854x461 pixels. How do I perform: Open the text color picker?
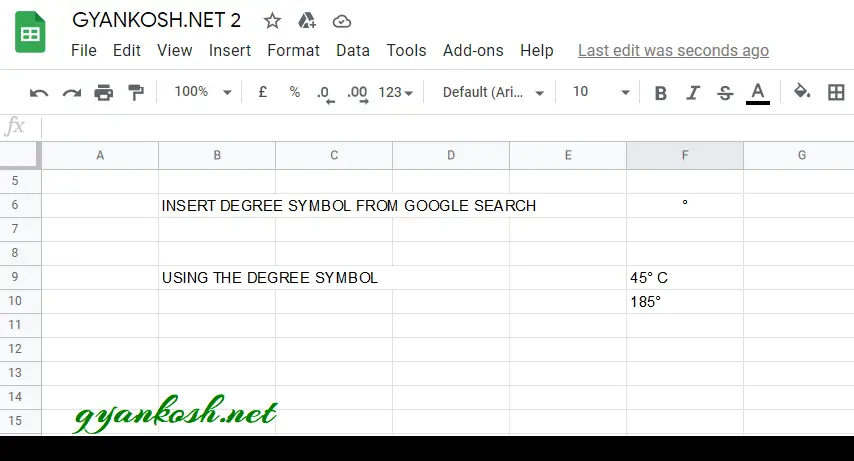point(758,93)
